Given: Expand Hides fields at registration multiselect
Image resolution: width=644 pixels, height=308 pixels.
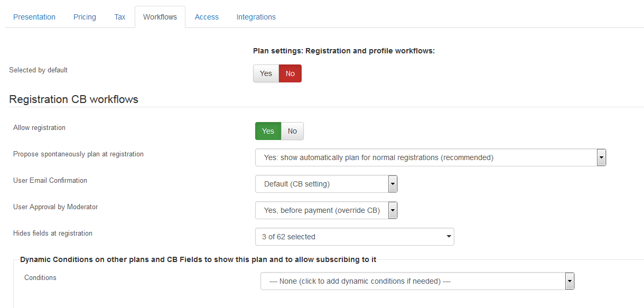Looking at the screenshot, I should click(x=354, y=237).
